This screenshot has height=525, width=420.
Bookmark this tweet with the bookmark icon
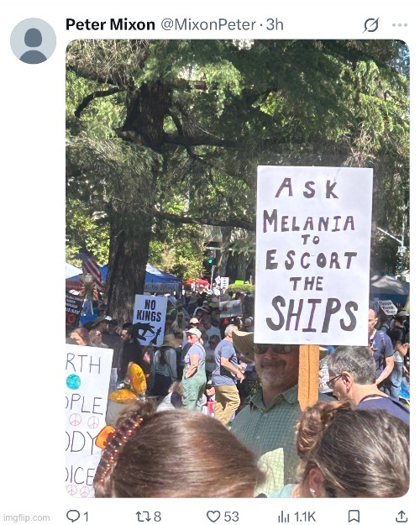[x=354, y=517]
